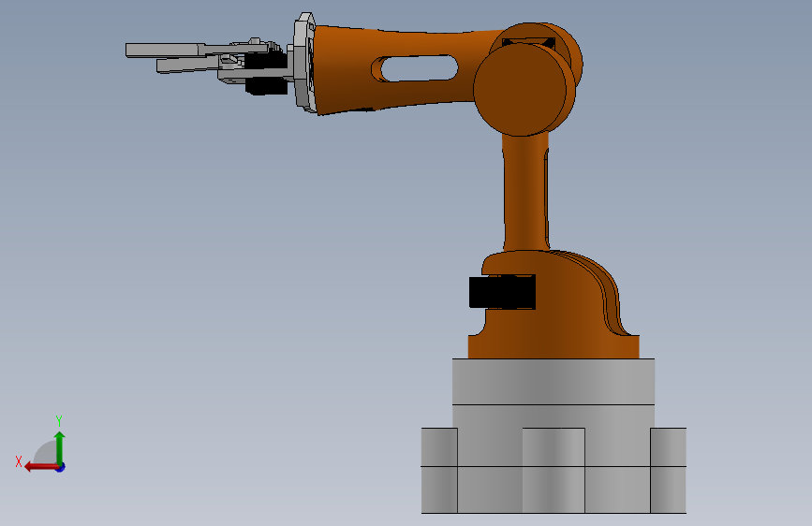Click the red X axis arrow of triad
The width and height of the screenshot is (812, 526).
[40, 467]
